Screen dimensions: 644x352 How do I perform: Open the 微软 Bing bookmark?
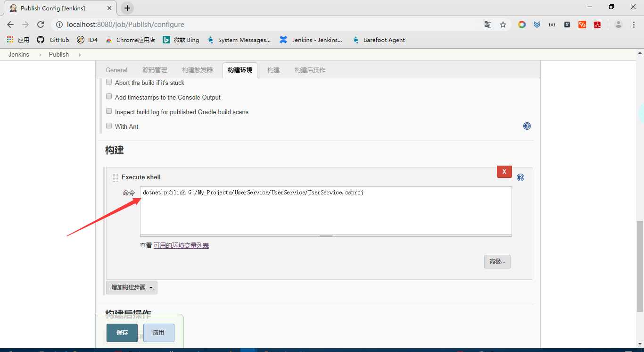tap(181, 40)
